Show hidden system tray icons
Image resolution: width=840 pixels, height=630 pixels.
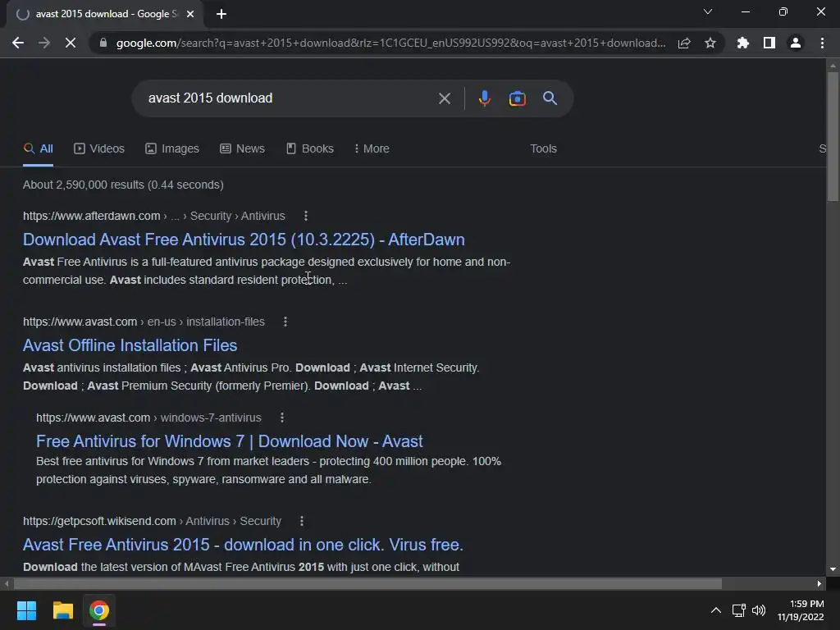(x=715, y=610)
